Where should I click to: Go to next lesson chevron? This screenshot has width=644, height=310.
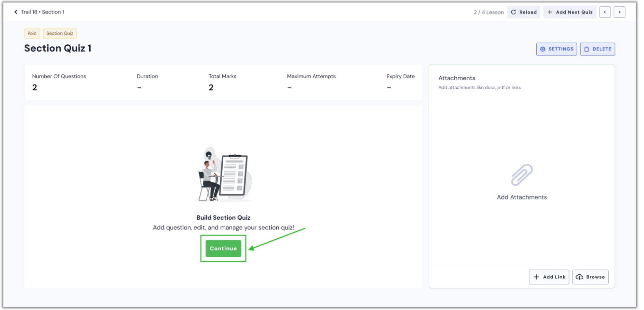coord(619,12)
